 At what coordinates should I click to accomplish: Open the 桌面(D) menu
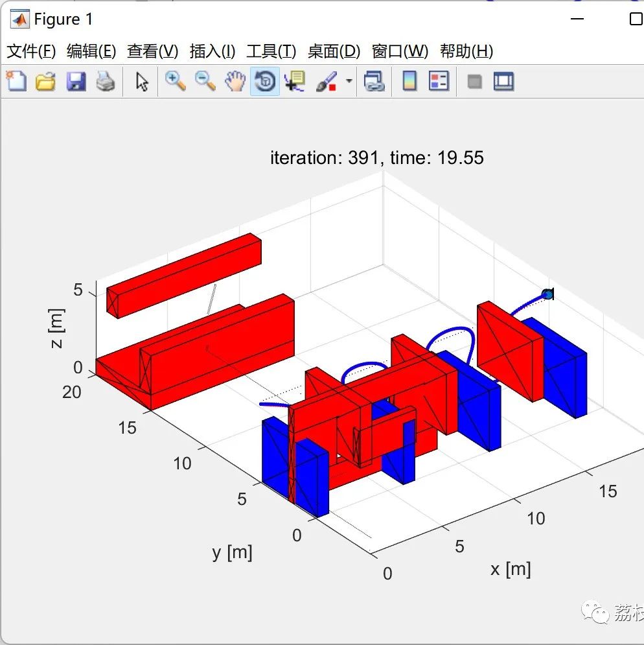[x=334, y=51]
